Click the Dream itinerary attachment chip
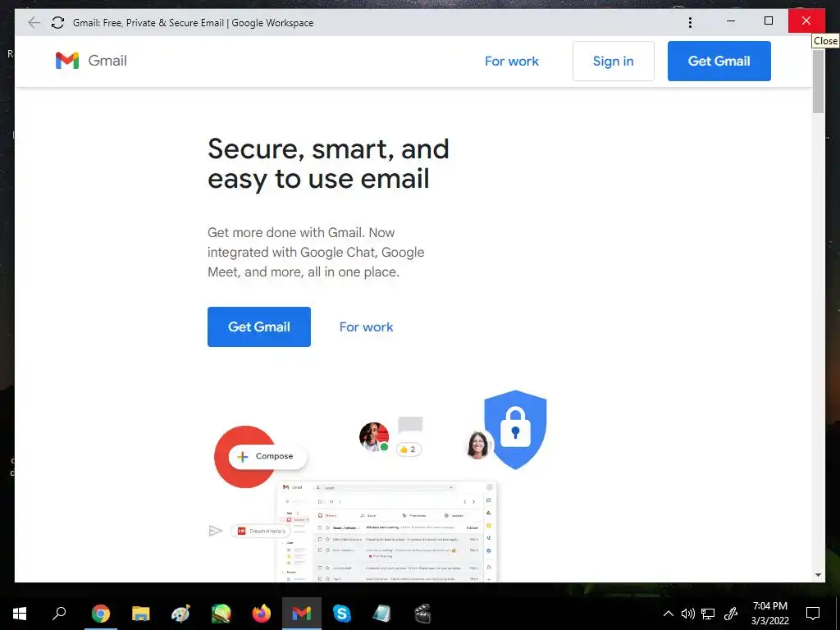 tap(261, 531)
